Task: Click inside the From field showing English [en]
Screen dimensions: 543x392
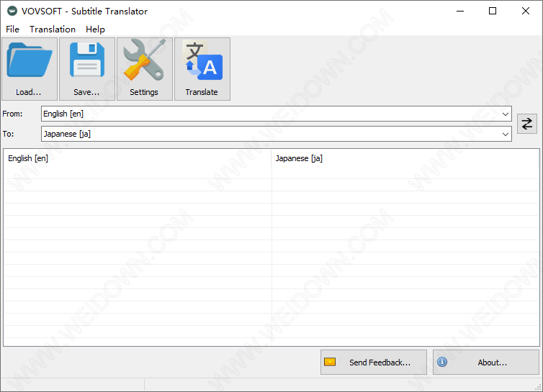Action: 277,114
